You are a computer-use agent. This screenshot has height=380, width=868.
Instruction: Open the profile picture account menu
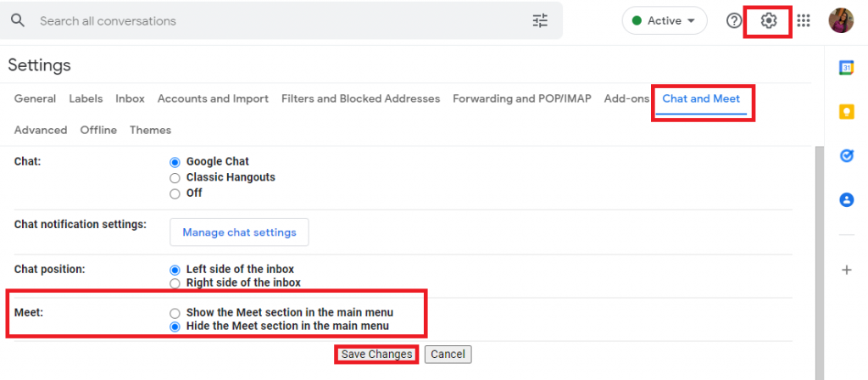pyautogui.click(x=841, y=21)
